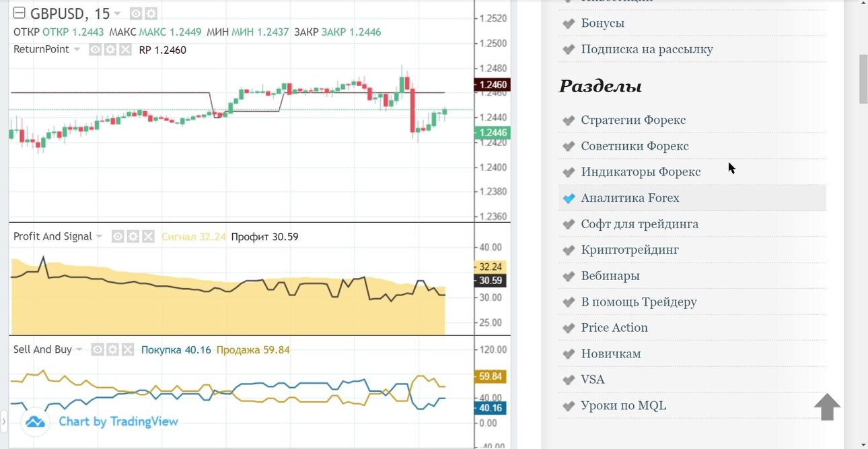Click the 40.16 buy value label

click(x=491, y=408)
